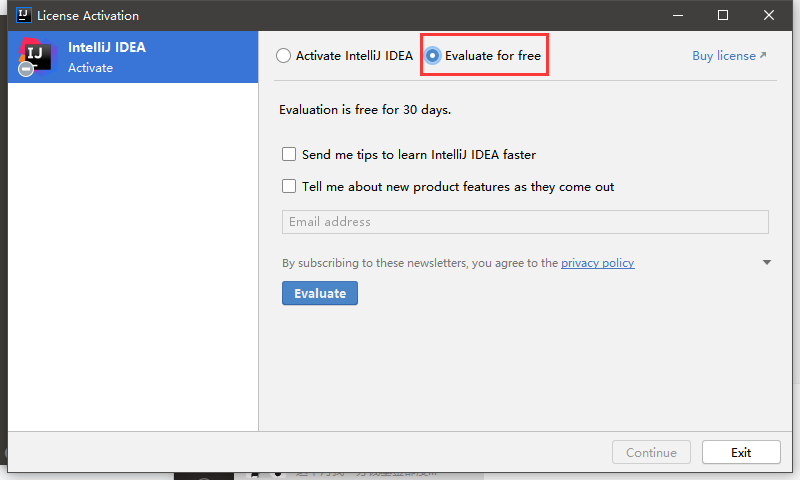Click the Continue button
The width and height of the screenshot is (800, 480).
point(651,452)
